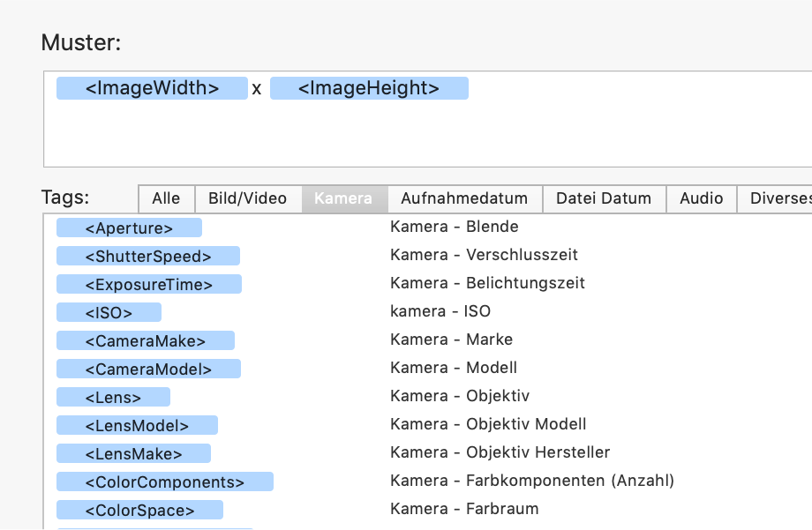Click the <Aperture> tag token
812x530 pixels.
(129, 228)
